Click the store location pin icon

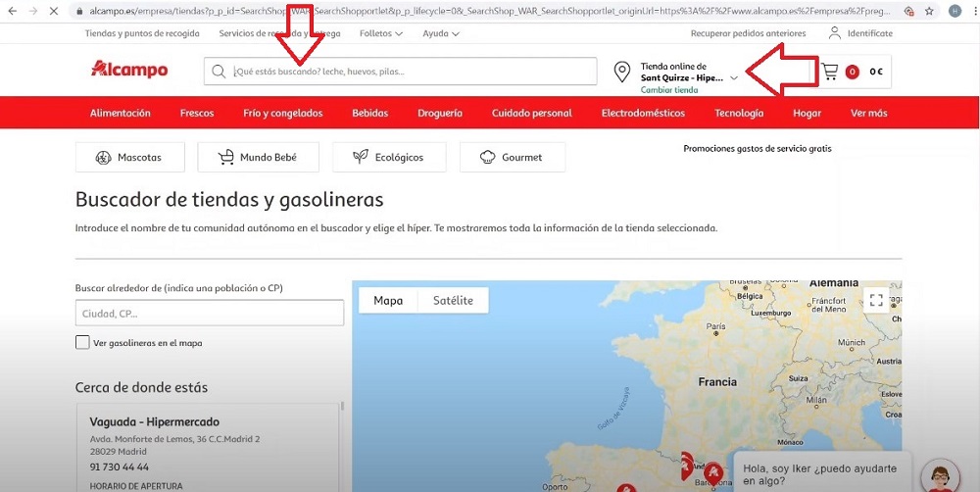tap(621, 72)
